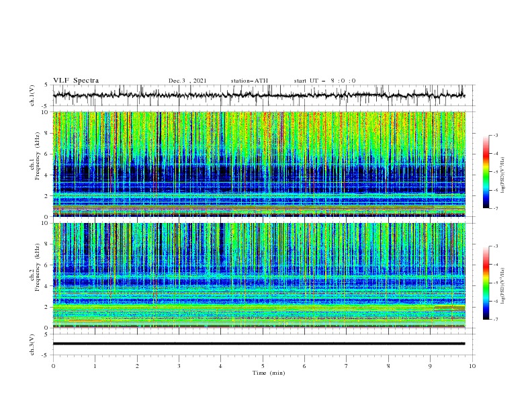Click the "-5" label on ch.1 color bar
This screenshot has width=532, height=411.
pyautogui.click(x=496, y=172)
